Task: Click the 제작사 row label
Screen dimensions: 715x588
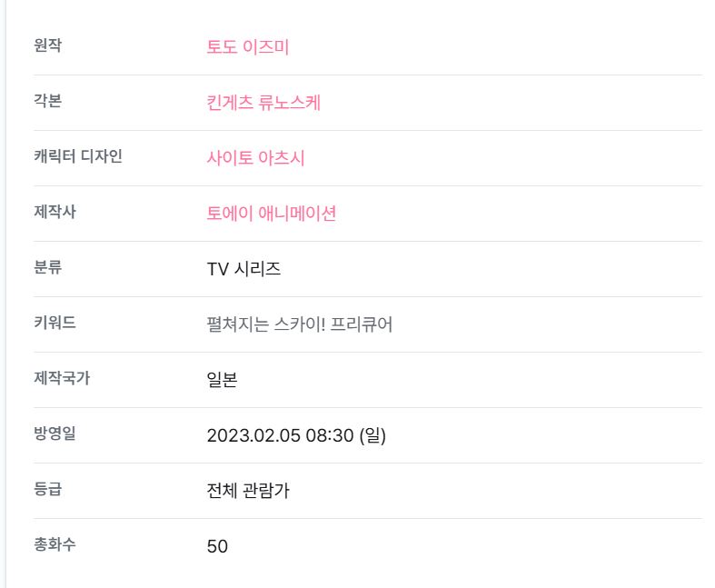Action: pos(55,211)
